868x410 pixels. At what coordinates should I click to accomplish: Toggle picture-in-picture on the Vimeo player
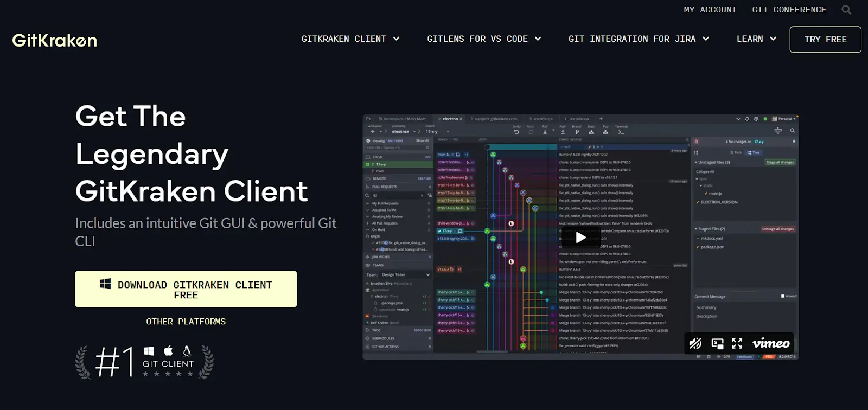[x=718, y=343]
